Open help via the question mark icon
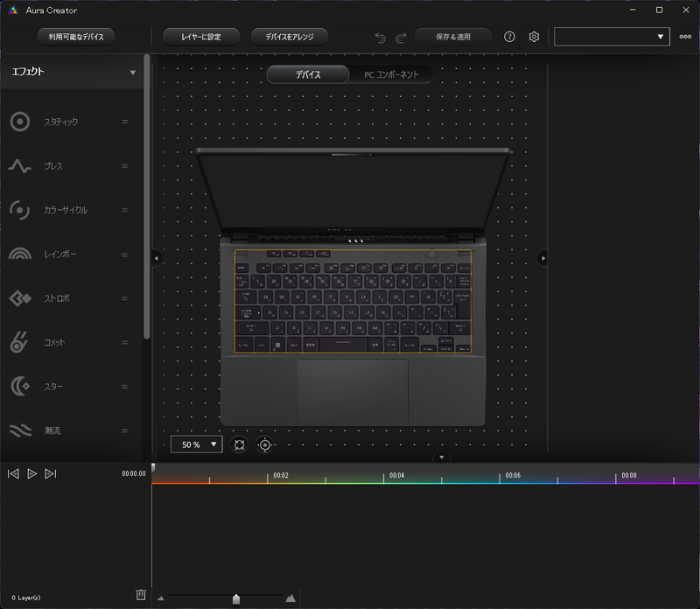700x609 pixels. click(x=509, y=37)
